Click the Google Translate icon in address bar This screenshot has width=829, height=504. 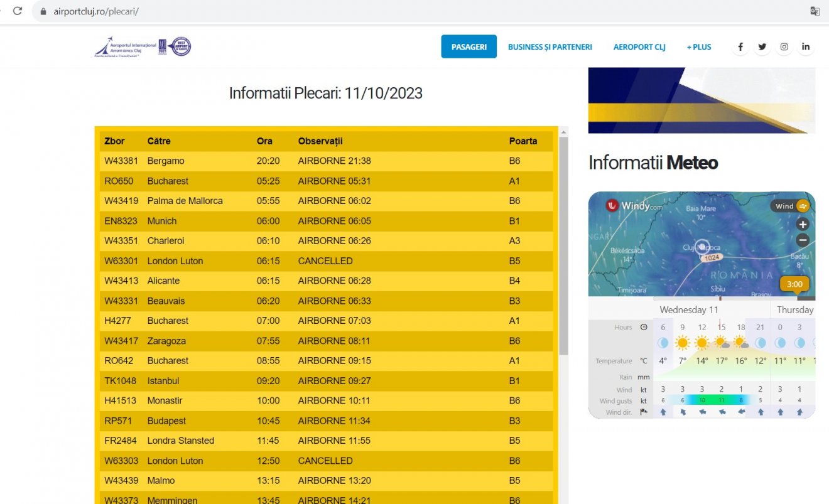click(815, 11)
